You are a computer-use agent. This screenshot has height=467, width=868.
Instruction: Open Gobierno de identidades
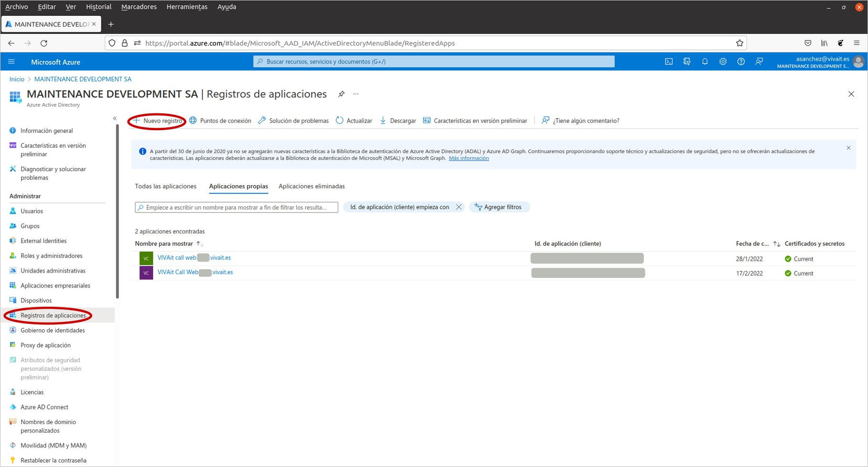coord(52,331)
